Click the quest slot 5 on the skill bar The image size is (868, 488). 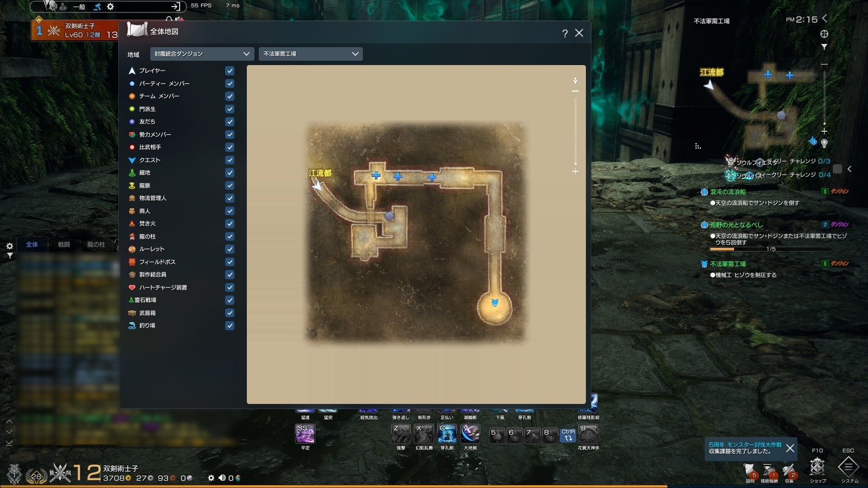pos(497,435)
